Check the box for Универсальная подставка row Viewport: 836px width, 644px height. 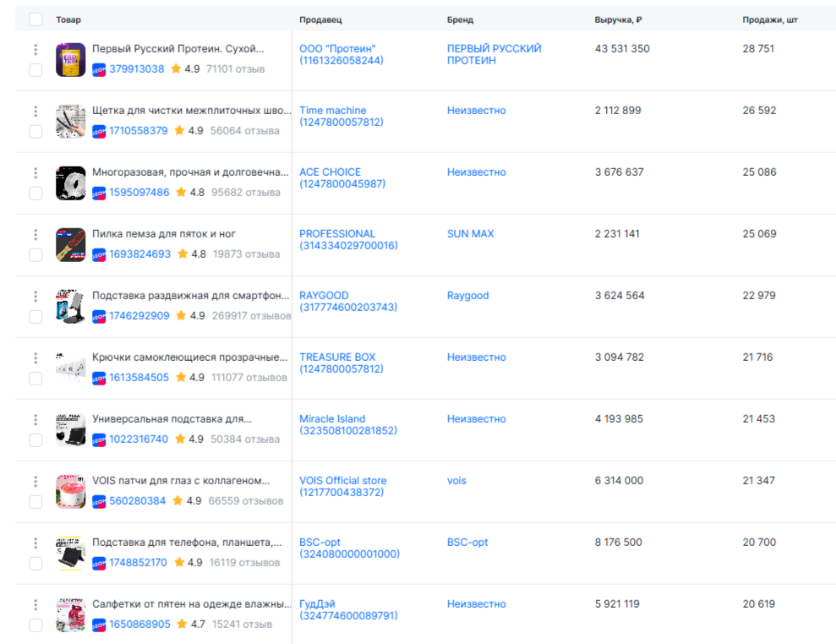pos(36,439)
